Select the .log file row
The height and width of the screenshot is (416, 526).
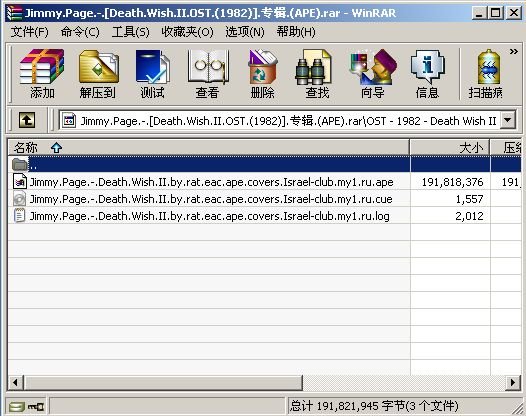pos(264,216)
